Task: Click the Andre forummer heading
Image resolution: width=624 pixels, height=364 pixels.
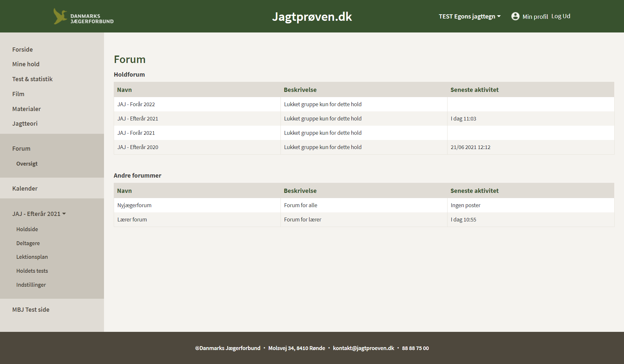Action: pos(137,175)
